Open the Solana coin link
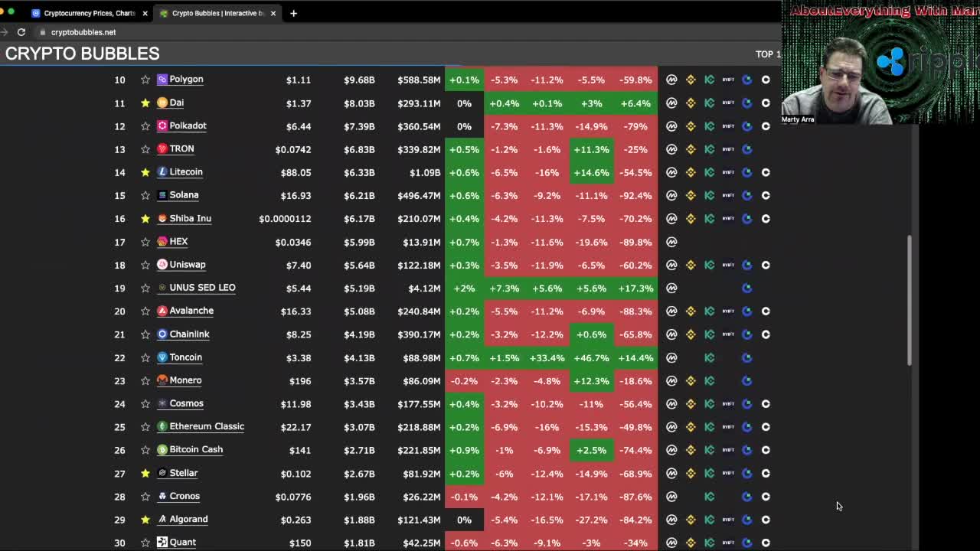The height and width of the screenshot is (551, 980). point(184,195)
